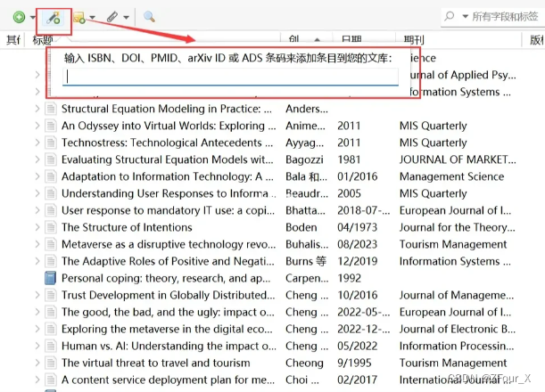Expand the Evaluating Structural Equation Models row

tap(37, 159)
